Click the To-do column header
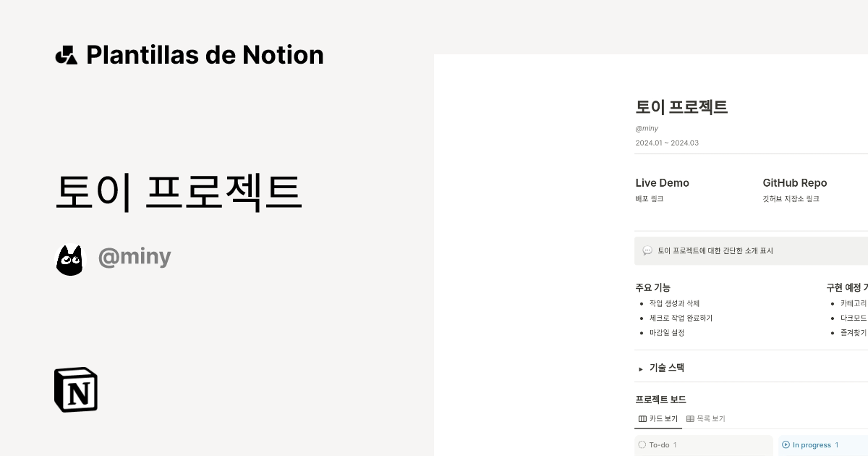This screenshot has width=868, height=456. point(662,445)
